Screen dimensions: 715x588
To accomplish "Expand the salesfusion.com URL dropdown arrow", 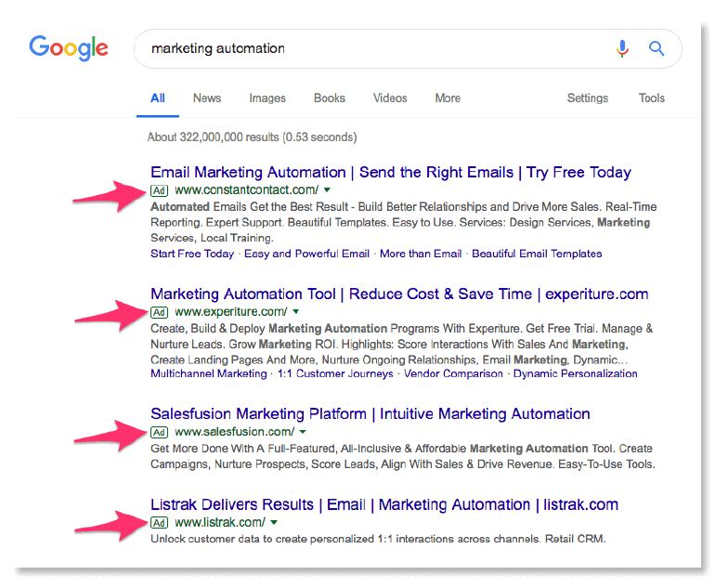I will click(x=303, y=432).
